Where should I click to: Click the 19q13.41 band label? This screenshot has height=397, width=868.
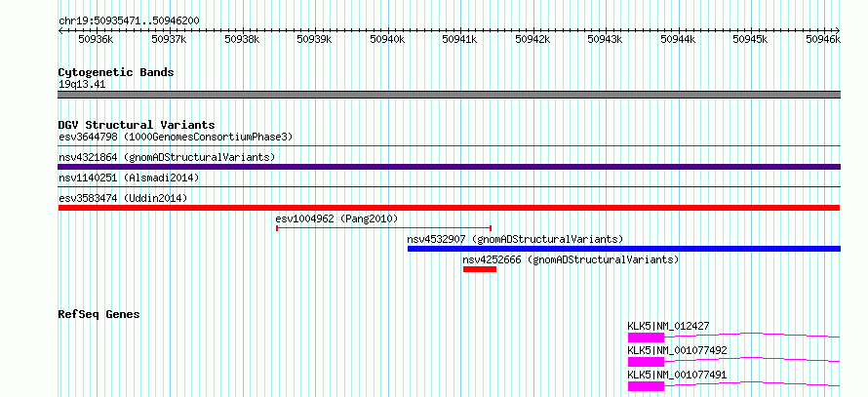(x=82, y=85)
